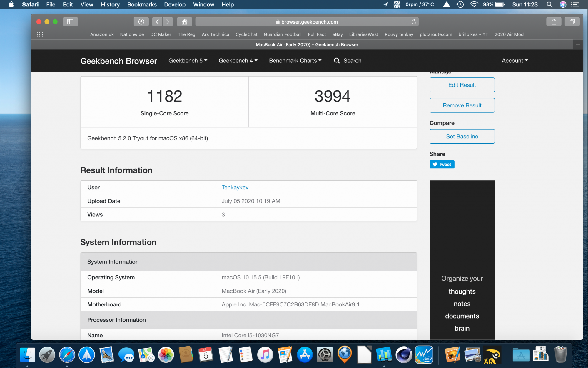Open the eBay bookmark

pos(338,34)
